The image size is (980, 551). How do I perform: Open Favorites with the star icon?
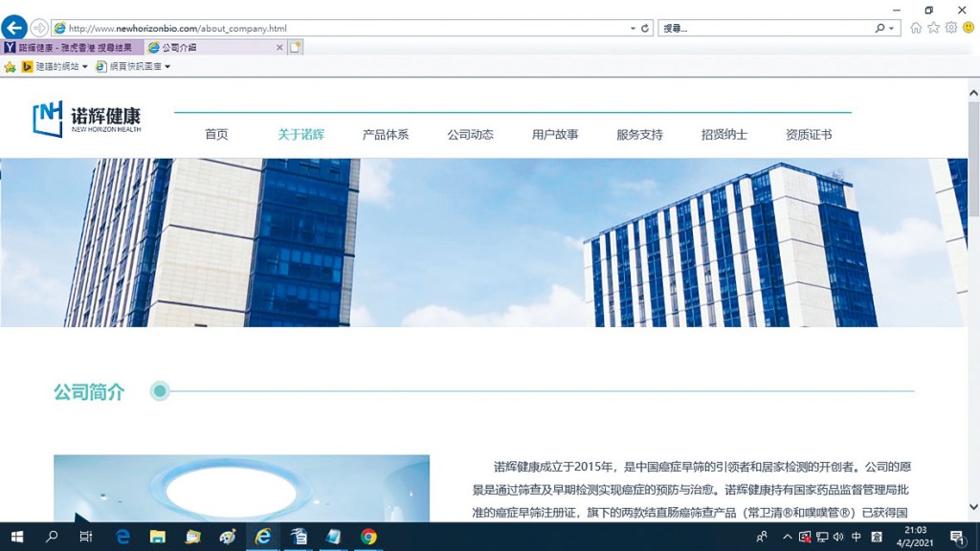pyautogui.click(x=934, y=27)
